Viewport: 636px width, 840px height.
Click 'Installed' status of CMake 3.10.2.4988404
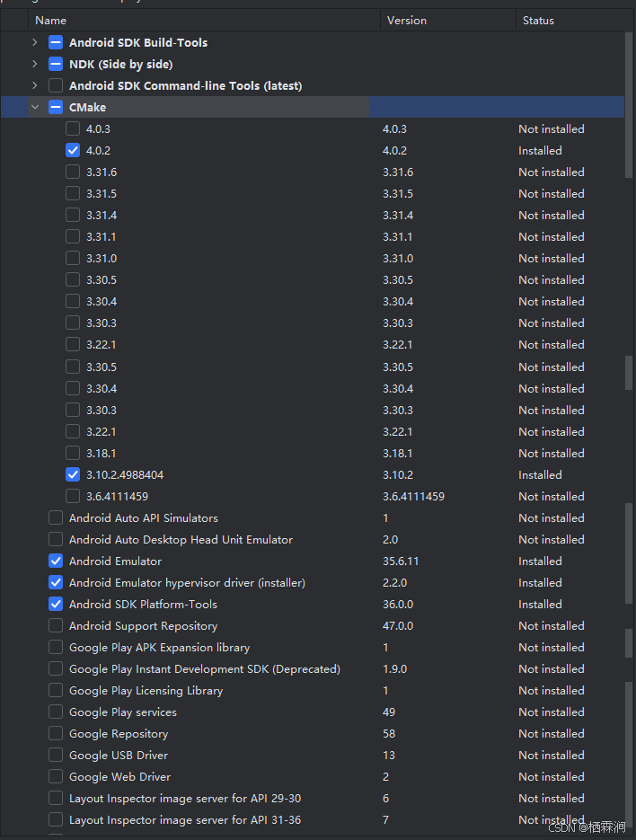tap(540, 474)
